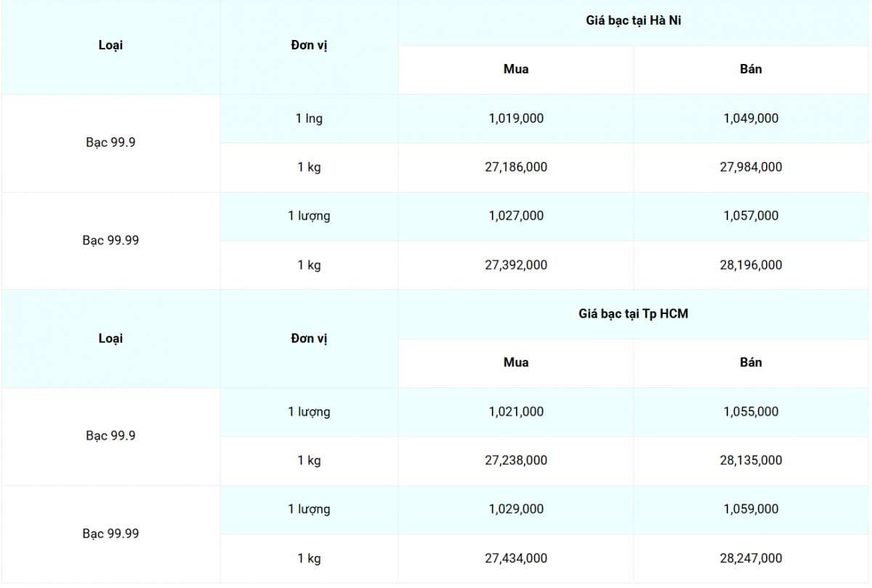Click the 1,027,000 buy value

click(516, 216)
